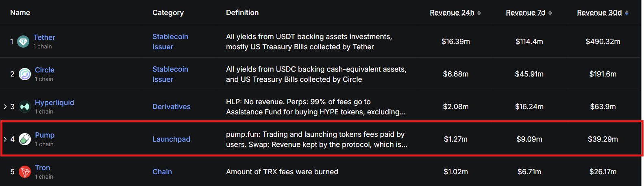Sort by Revenue 30d arrows icon
This screenshot has height=186, width=644.
point(627,13)
